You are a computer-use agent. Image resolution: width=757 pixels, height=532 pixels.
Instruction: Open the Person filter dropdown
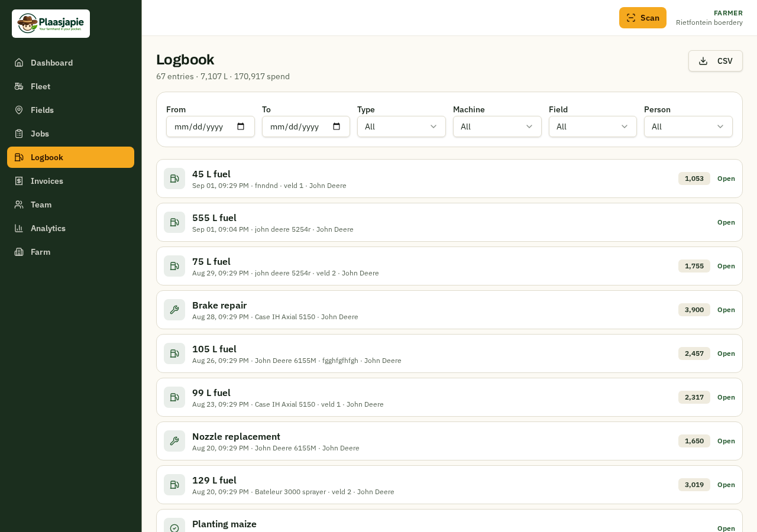point(688,126)
